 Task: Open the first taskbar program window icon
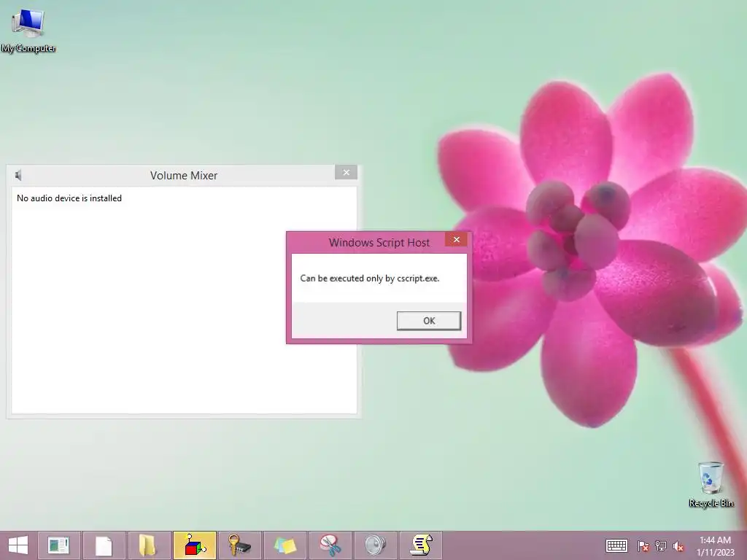pos(59,545)
